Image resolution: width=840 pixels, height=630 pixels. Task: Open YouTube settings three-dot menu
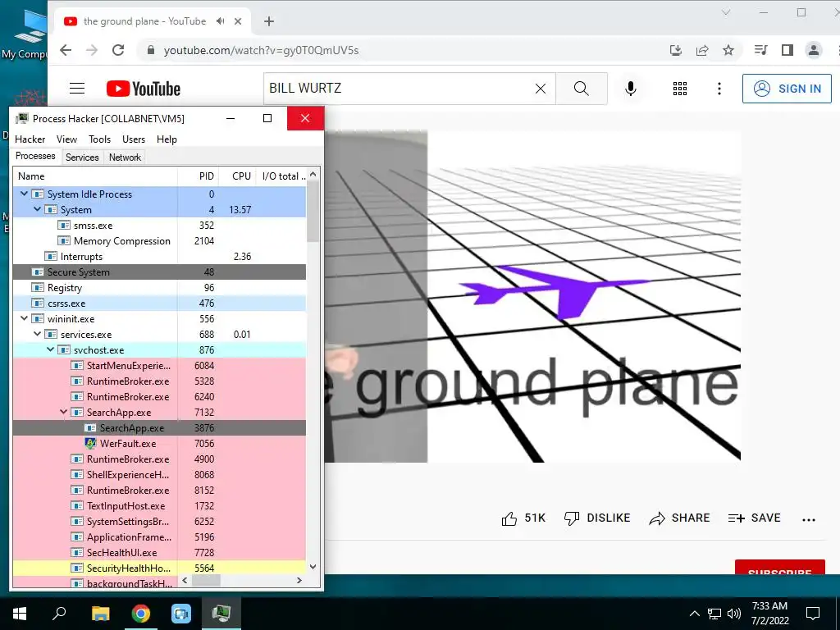coord(719,89)
